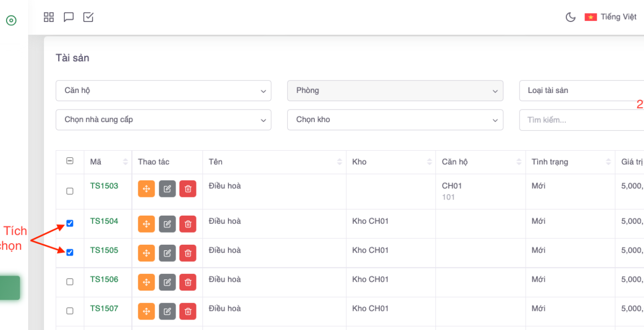Toggle the select-all header checkbox
The image size is (644, 330).
(x=70, y=161)
